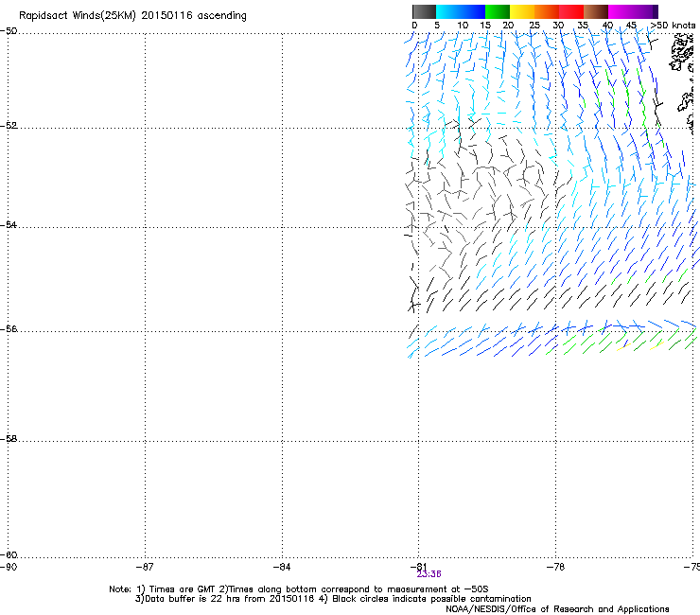This screenshot has height=615, width=700.
Task: Click the note line 'Data buffer is 22 hrs'
Action: click(333, 599)
